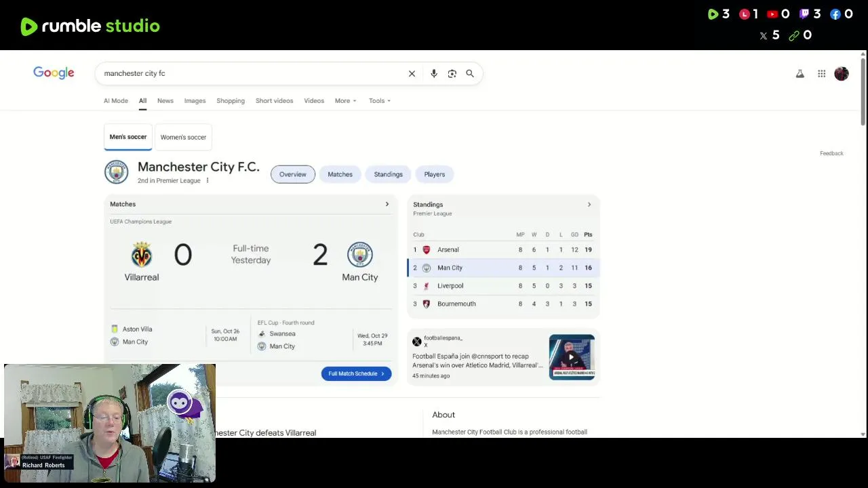Click the Liverpool crest in standings
This screenshot has width=868, height=488.
[427, 286]
